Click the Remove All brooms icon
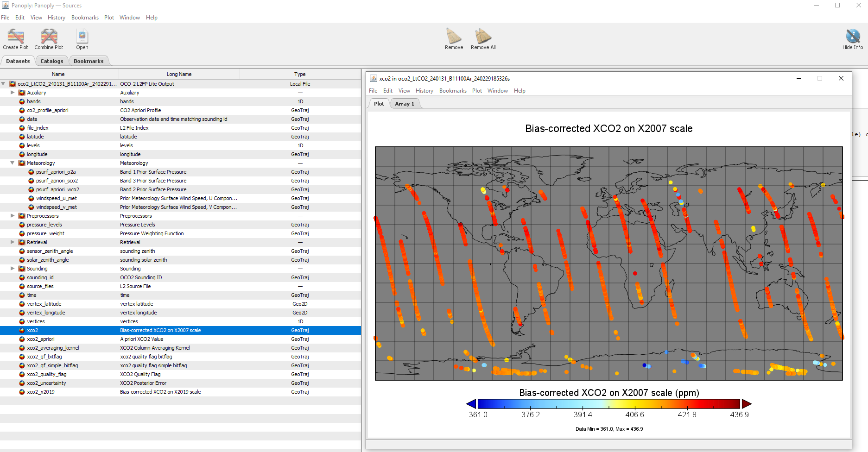Screen dimensions: 868x452 (x=483, y=36)
